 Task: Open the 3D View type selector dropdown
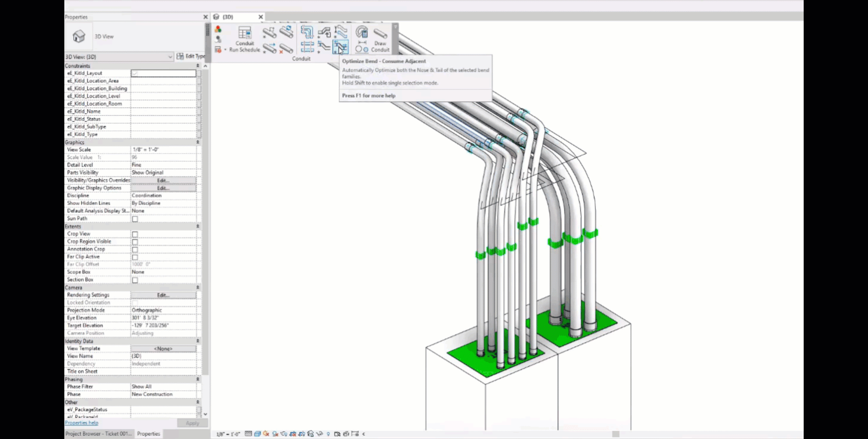click(119, 57)
